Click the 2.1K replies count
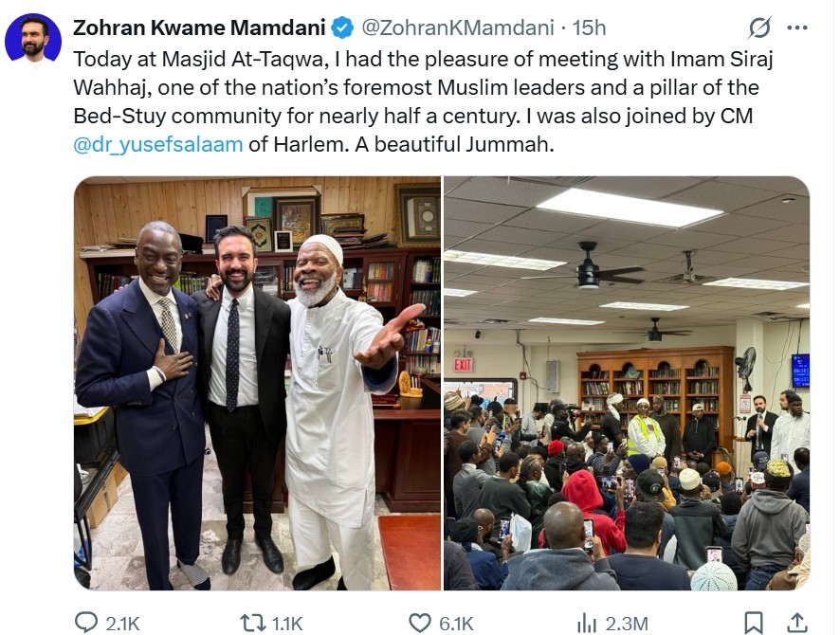 click(122, 624)
